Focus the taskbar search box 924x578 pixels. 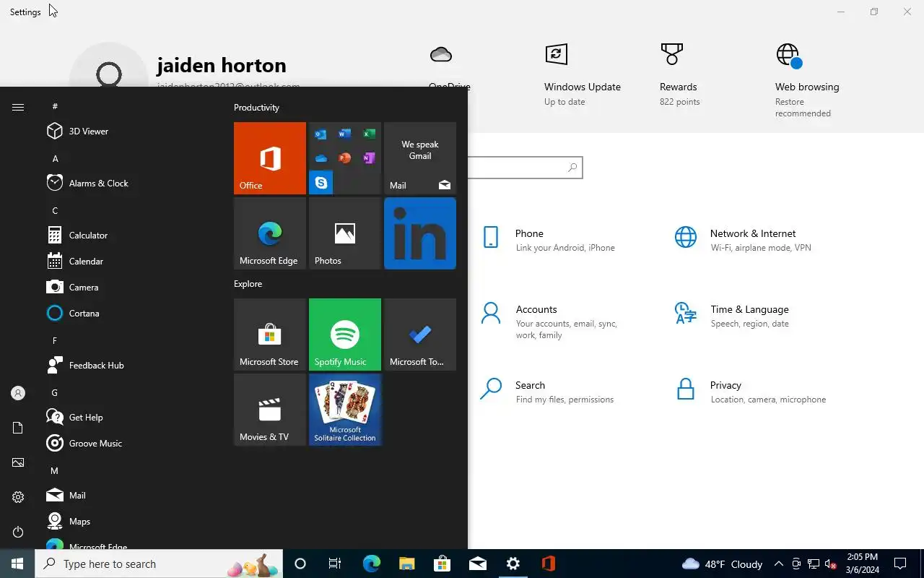tap(159, 564)
